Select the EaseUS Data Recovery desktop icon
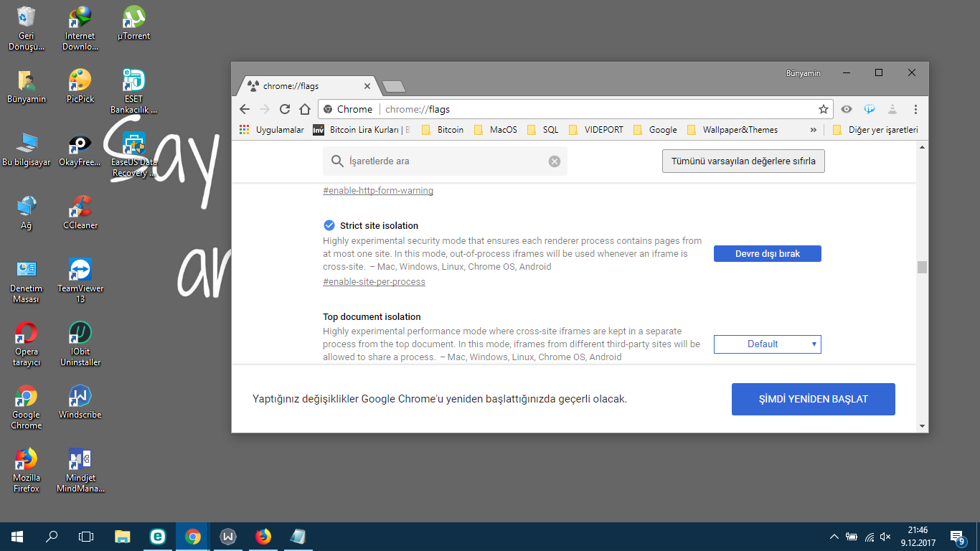Viewport: 980px width, 551px height. tap(134, 154)
